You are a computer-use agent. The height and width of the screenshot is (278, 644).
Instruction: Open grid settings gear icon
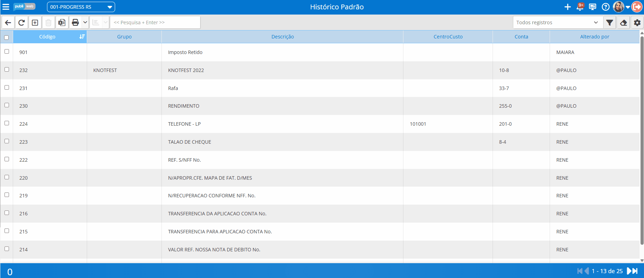click(x=637, y=23)
